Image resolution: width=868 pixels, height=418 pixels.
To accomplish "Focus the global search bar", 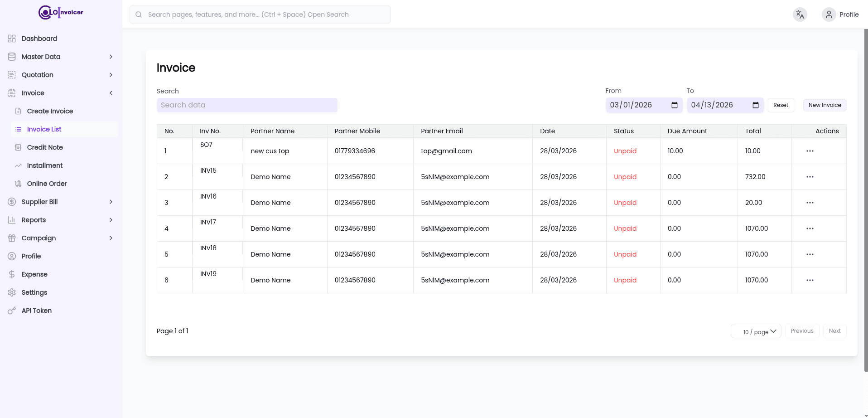I will pos(260,15).
